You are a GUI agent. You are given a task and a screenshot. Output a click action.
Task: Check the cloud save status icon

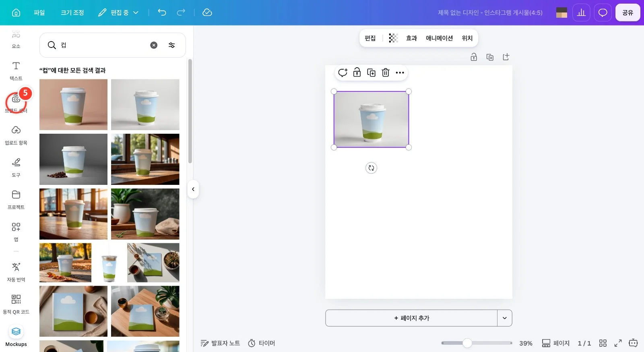coord(207,12)
